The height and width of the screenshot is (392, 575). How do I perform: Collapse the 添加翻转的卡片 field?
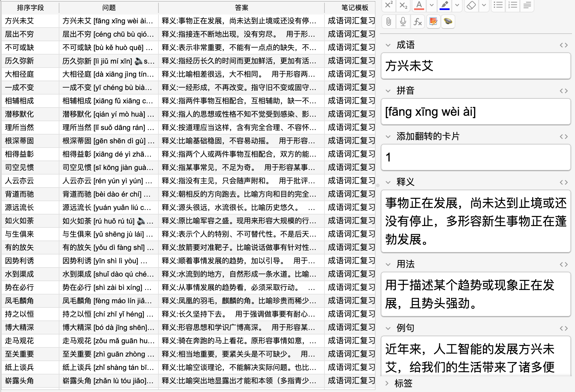[388, 137]
